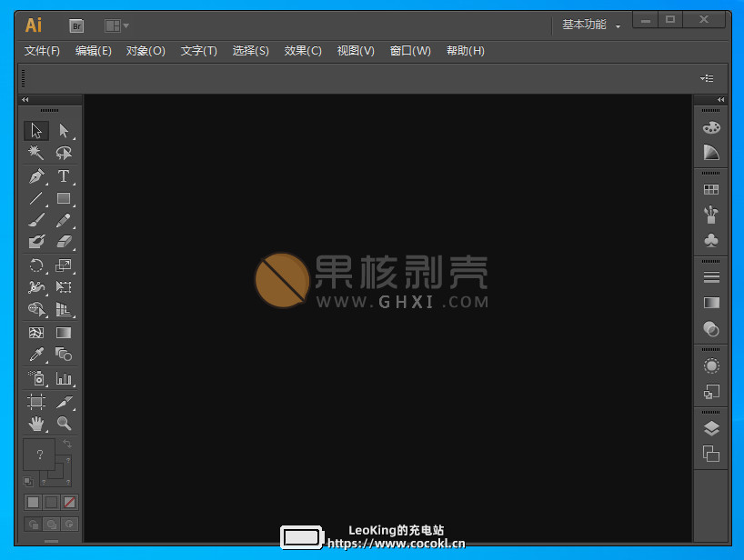Screen dimensions: 744x560
Task: Enable Draw Normal mode
Action: pyautogui.click(x=34, y=525)
